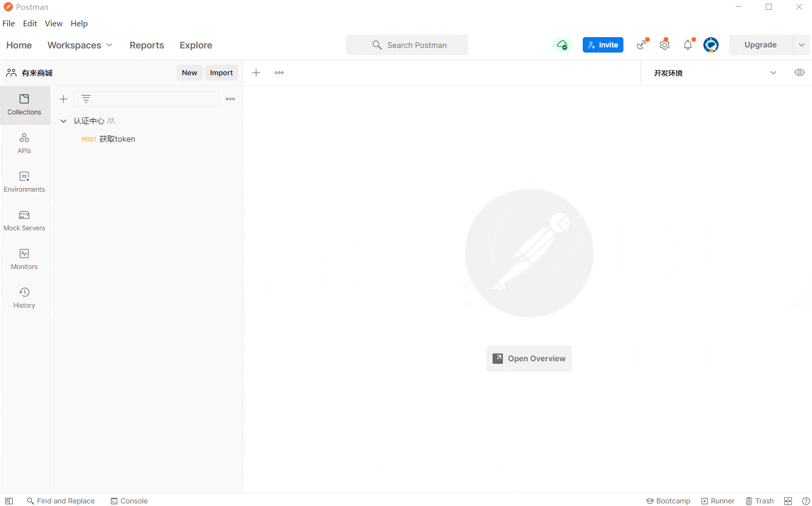This screenshot has height=506, width=812.
Task: Open the Console panel
Action: pos(129,501)
